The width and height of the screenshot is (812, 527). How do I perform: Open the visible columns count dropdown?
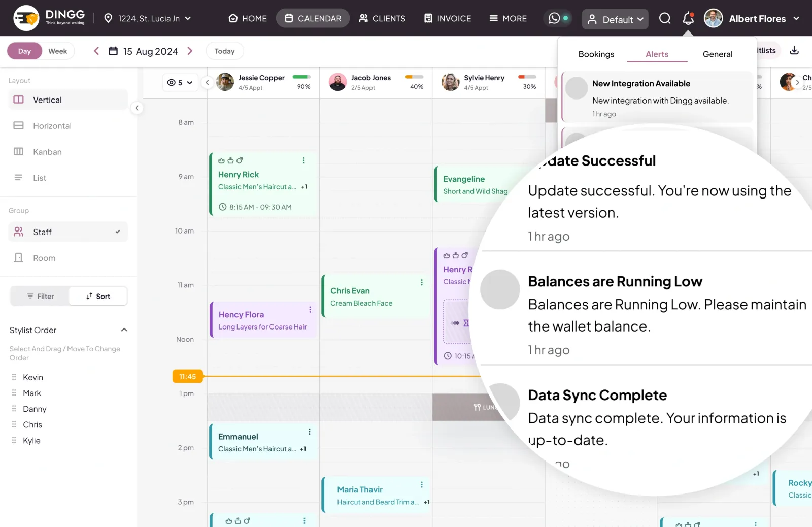180,82
